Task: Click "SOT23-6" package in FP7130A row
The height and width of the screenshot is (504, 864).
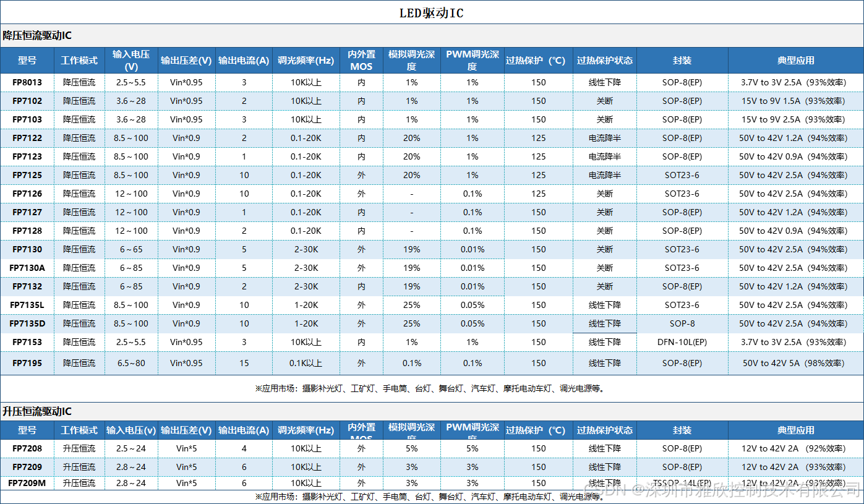Action: 682,268
